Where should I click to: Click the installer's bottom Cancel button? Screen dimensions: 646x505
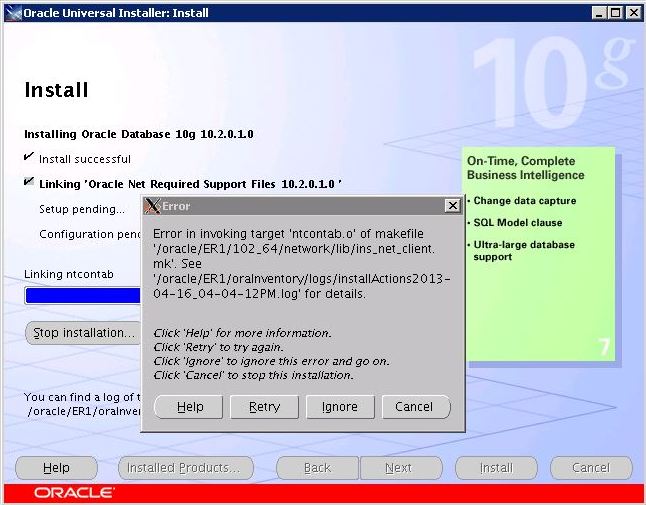coord(591,468)
